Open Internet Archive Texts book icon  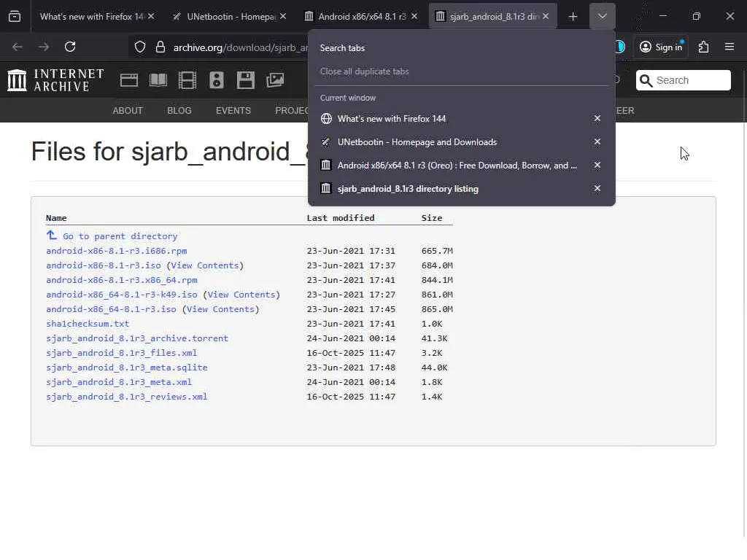pos(158,80)
